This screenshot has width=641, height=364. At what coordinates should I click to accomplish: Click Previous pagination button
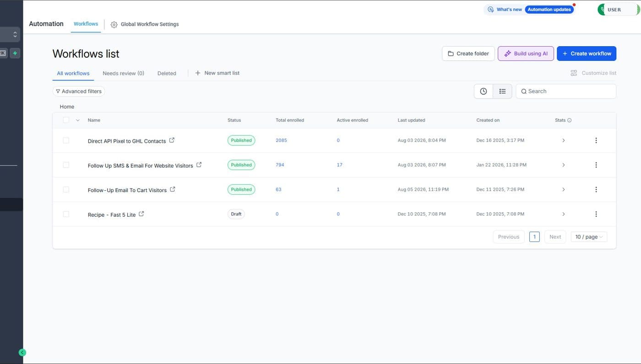(x=509, y=237)
